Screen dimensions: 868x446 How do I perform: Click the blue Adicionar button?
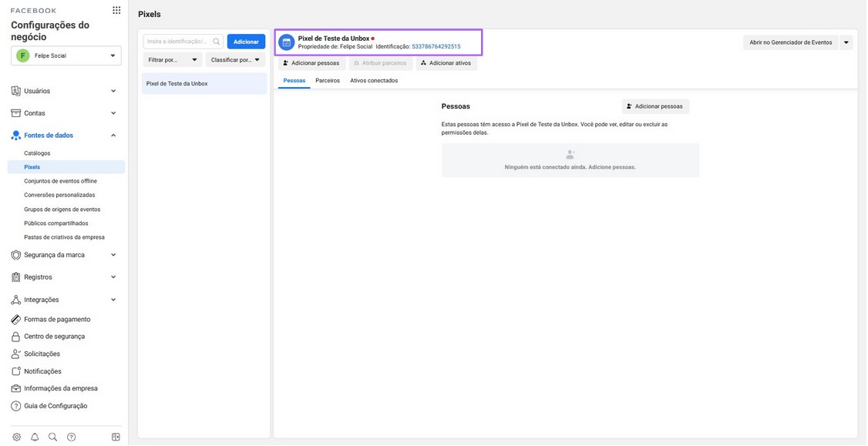[246, 42]
